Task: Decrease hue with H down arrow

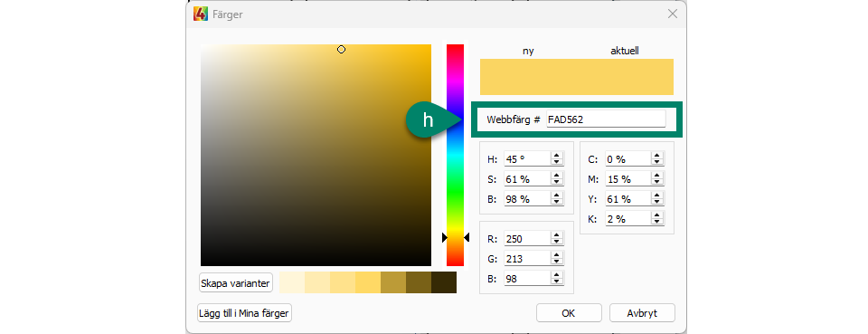Action: (556, 162)
